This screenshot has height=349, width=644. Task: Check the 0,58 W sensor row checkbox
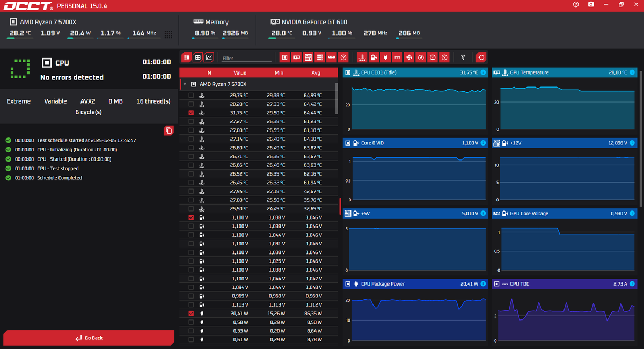(191, 322)
